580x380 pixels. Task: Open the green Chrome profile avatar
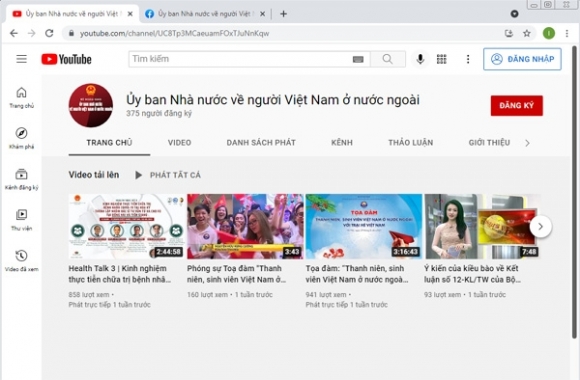tap(549, 33)
